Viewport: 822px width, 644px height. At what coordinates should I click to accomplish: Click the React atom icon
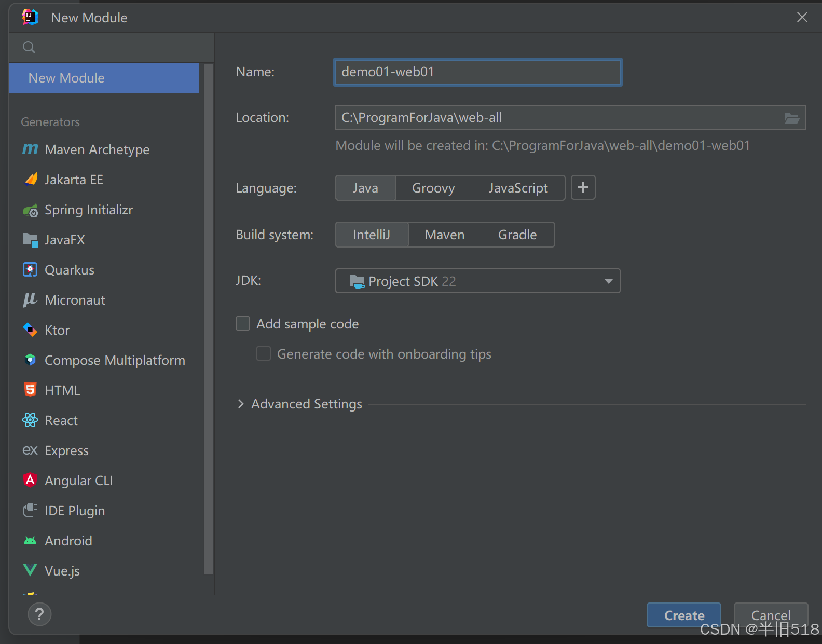[x=30, y=420]
